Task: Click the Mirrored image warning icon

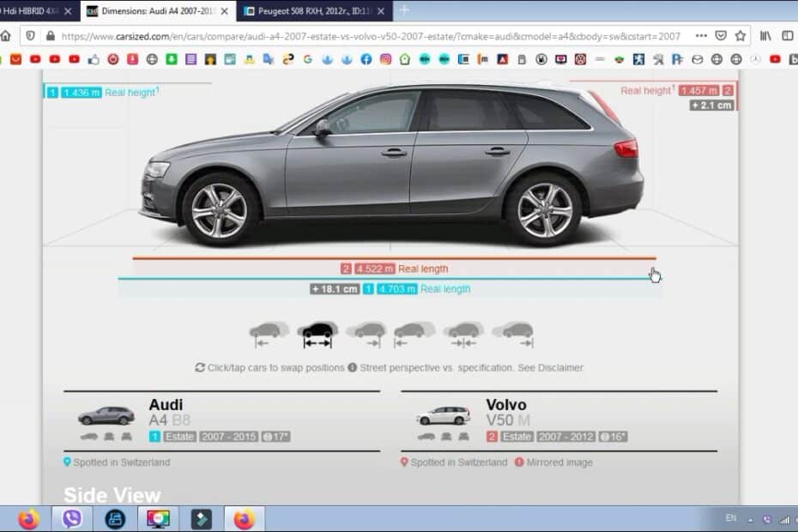Action: [519, 462]
